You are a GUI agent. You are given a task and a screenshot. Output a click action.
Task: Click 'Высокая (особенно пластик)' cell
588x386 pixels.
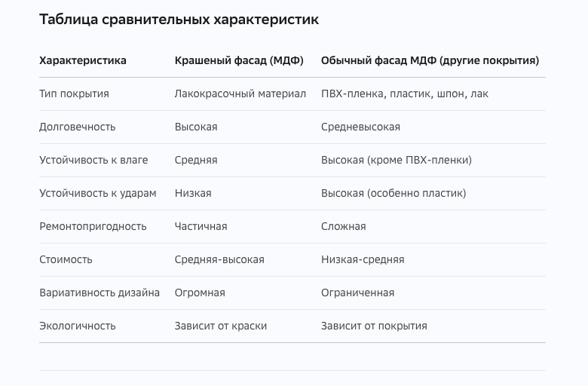click(x=394, y=193)
